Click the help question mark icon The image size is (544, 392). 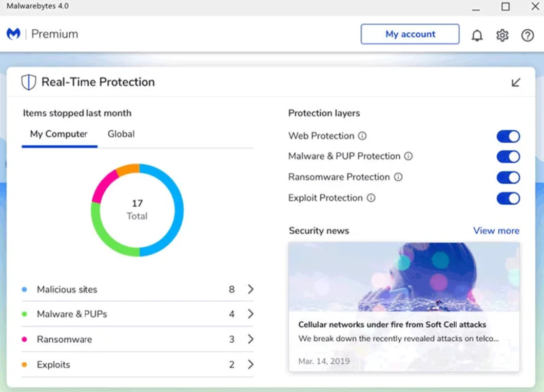click(x=528, y=35)
